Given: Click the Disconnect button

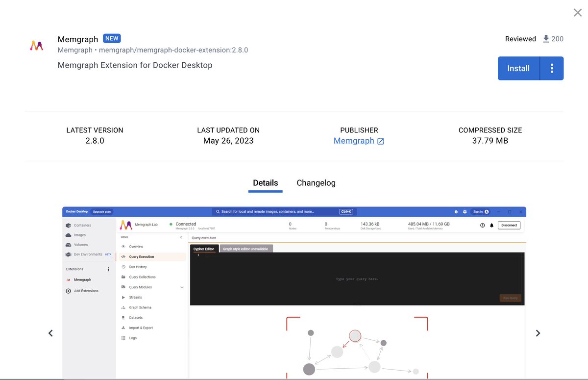Looking at the screenshot, I should click(x=509, y=226).
